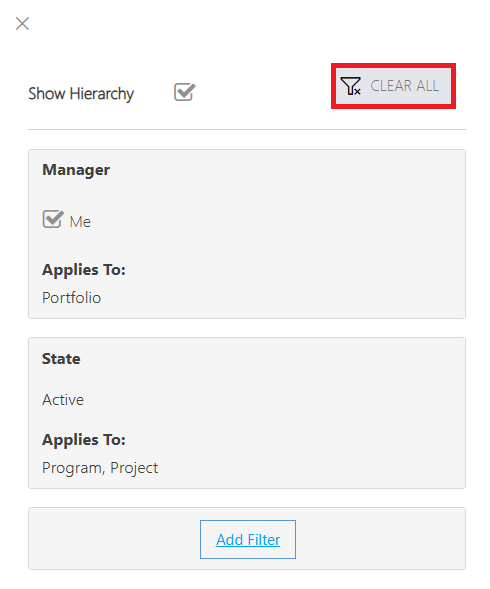The height and width of the screenshot is (589, 490).
Task: Open the Add Filter link
Action: click(x=248, y=540)
